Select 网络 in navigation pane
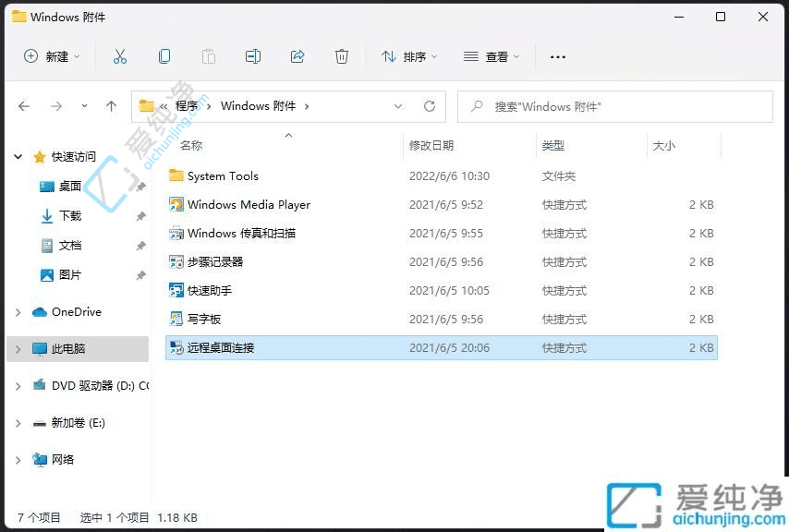This screenshot has width=789, height=532. [63, 460]
